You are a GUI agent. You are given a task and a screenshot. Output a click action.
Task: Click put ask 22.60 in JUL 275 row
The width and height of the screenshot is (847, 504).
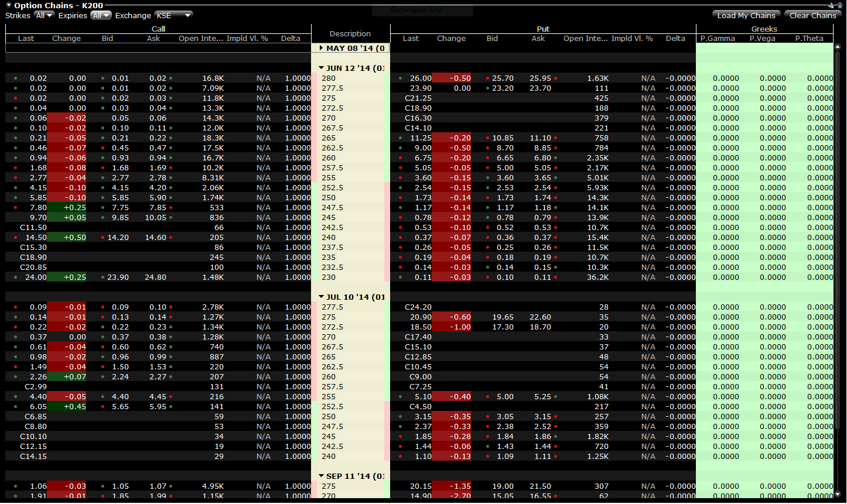pyautogui.click(x=540, y=317)
